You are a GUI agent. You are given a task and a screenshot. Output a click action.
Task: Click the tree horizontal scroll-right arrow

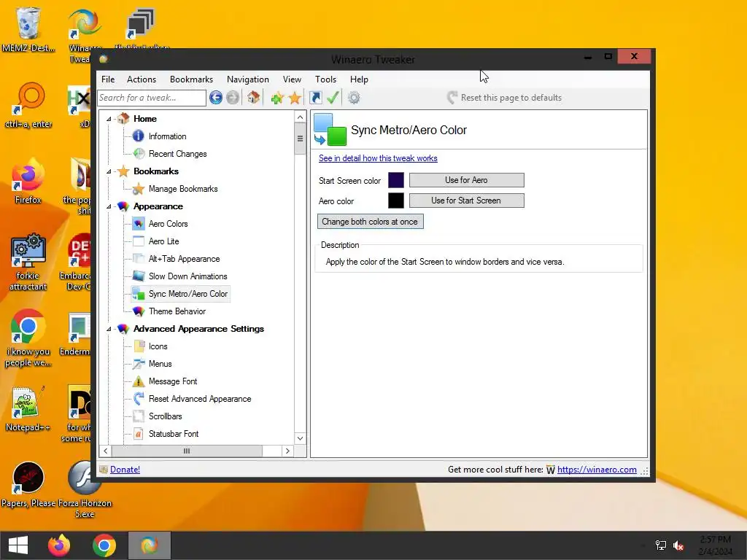[x=287, y=451]
